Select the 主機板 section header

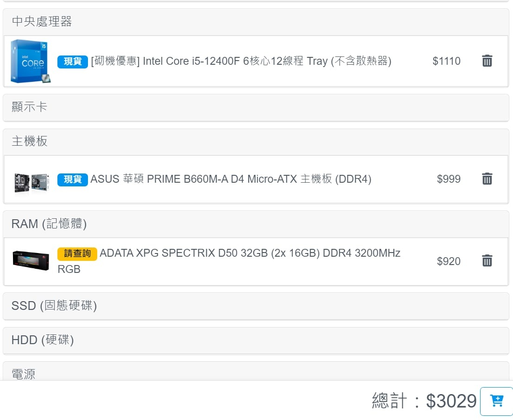coord(256,142)
